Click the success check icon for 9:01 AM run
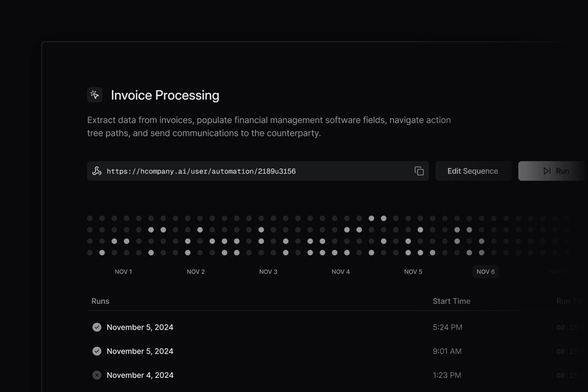This screenshot has width=588, height=392. pyautogui.click(x=97, y=351)
